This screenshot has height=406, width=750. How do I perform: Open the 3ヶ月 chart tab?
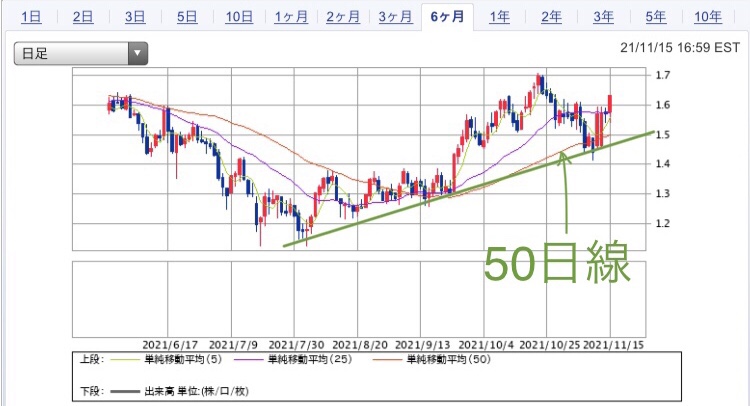pos(396,17)
